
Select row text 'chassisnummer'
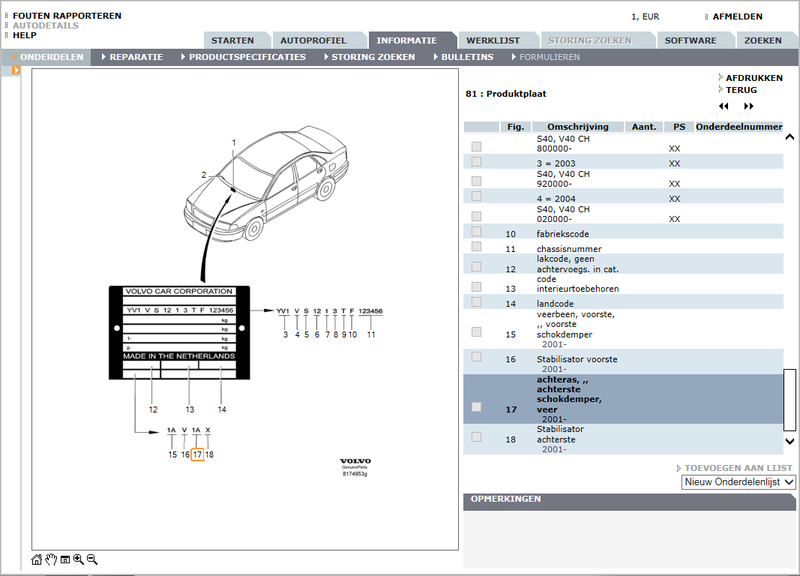tap(569, 249)
